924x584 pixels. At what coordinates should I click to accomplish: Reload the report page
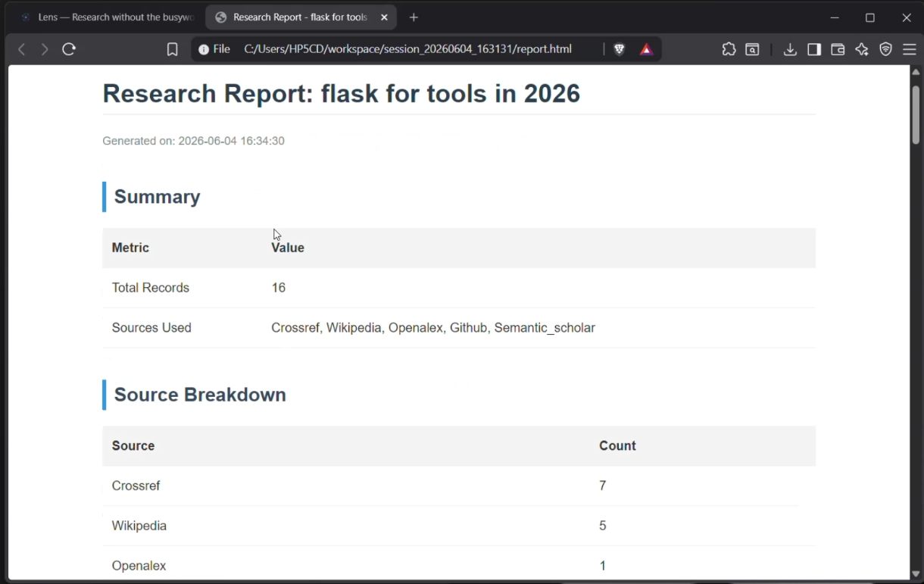[x=69, y=49]
